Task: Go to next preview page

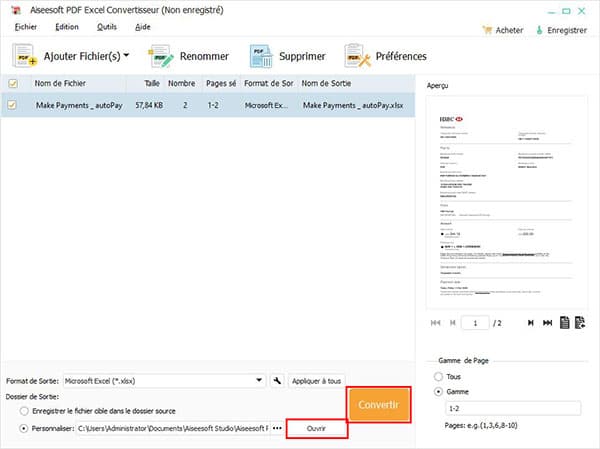Action: coord(531,323)
